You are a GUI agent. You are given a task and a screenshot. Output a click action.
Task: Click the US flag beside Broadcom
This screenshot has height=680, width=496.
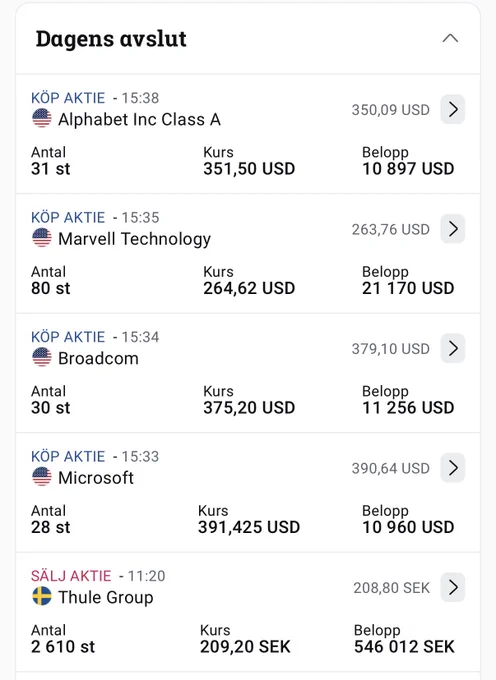click(x=42, y=357)
